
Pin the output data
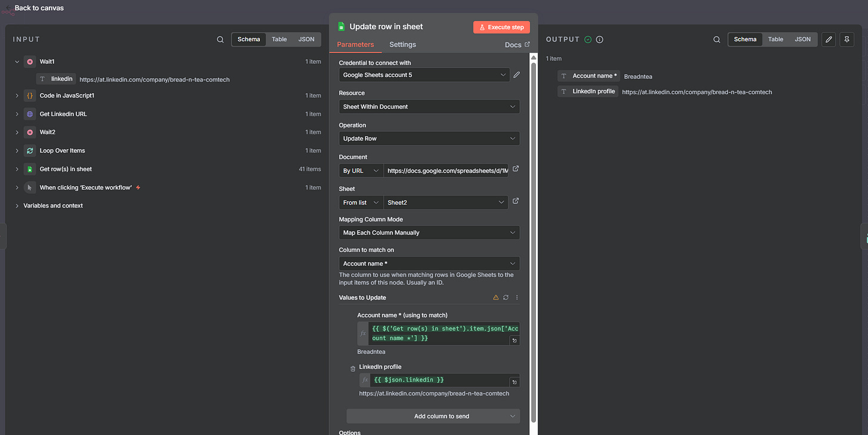coord(847,39)
